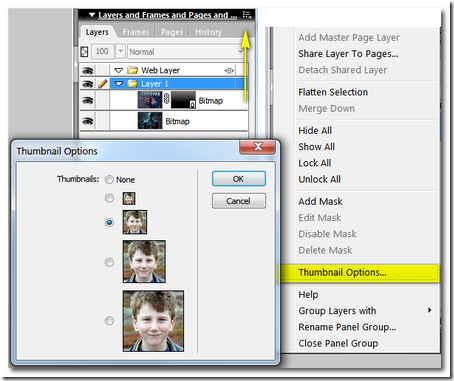This screenshot has height=381, width=454.
Task: Choose Rename Panel Group menu item
Action: (x=347, y=327)
